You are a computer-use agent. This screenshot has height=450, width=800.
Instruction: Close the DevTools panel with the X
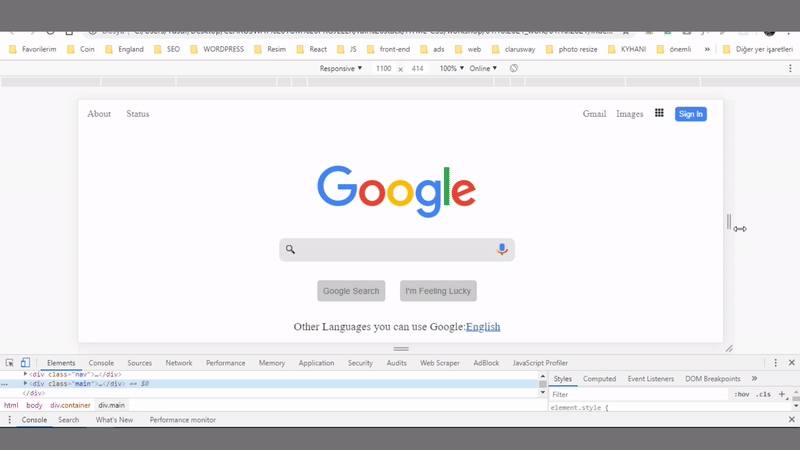792,363
